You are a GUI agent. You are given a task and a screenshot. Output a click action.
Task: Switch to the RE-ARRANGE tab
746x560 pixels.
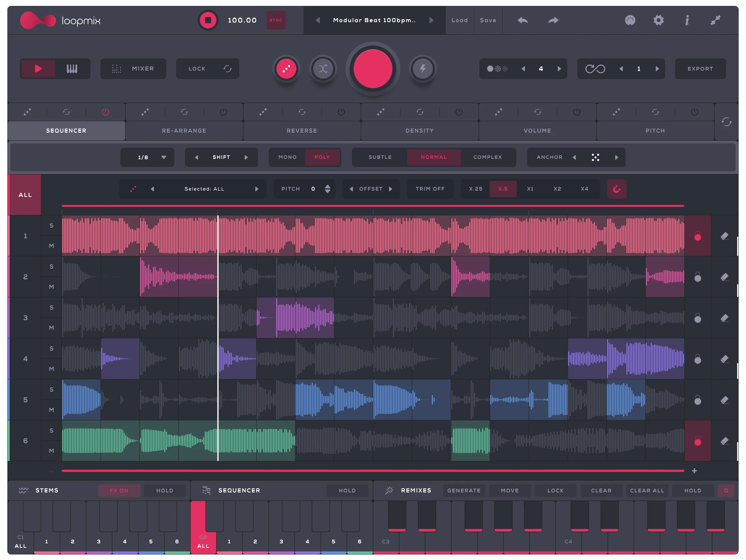pos(184,131)
